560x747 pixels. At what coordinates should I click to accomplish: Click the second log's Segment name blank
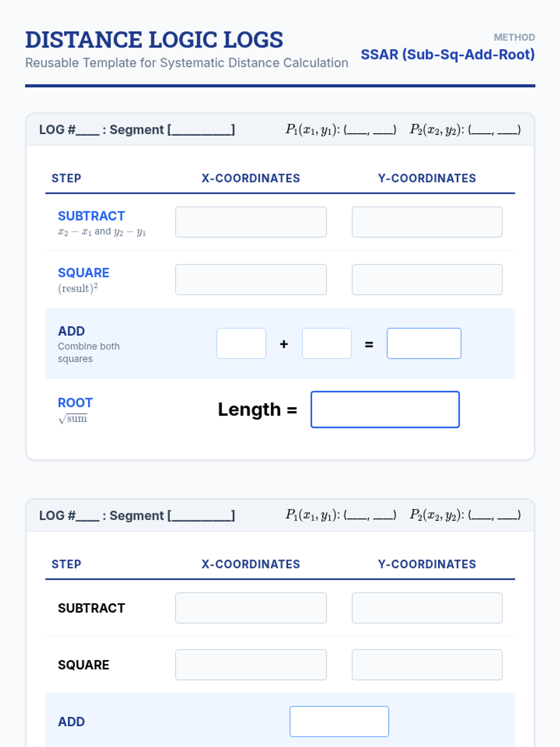point(202,516)
